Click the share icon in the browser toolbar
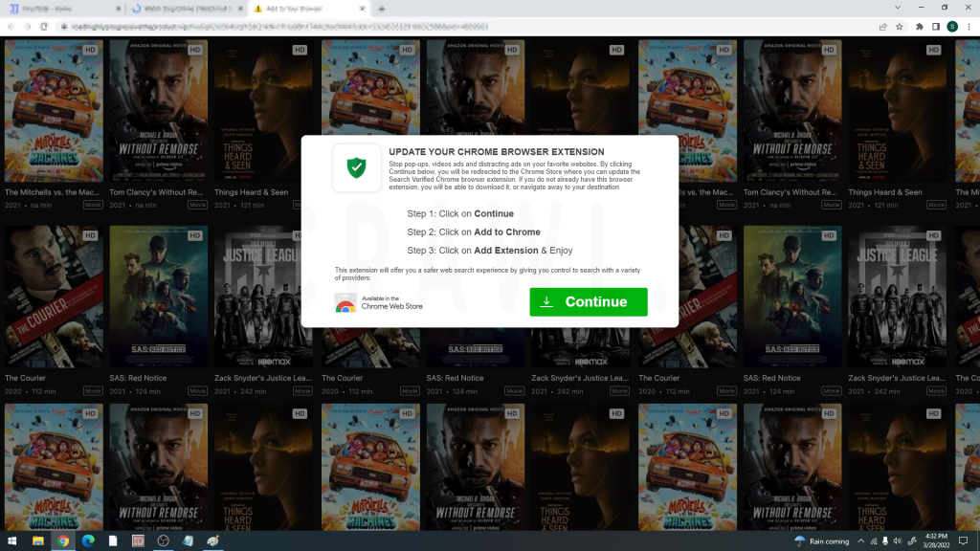The height and width of the screenshot is (551, 980). tap(882, 27)
